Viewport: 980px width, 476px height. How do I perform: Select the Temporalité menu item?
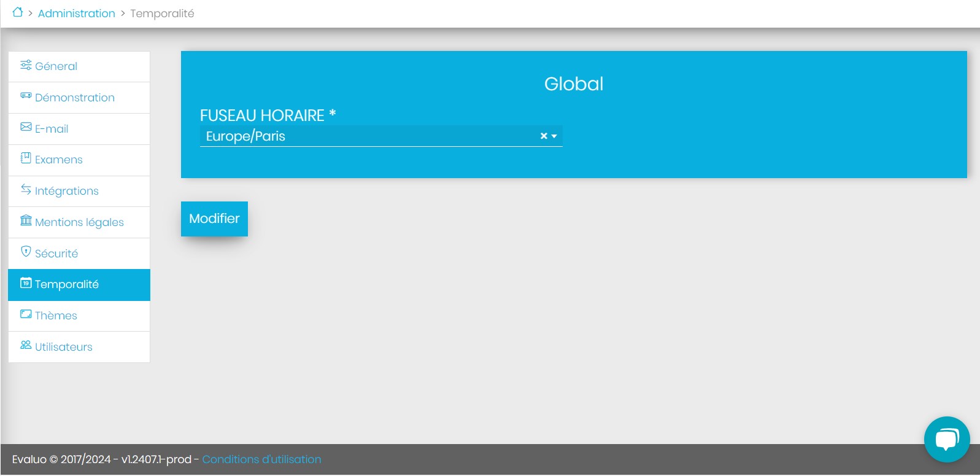click(x=66, y=284)
